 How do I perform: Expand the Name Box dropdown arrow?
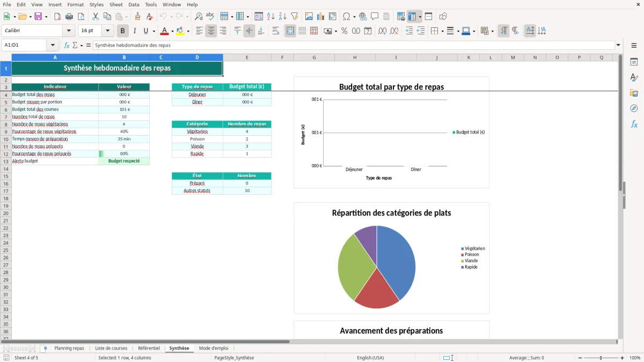53,45
